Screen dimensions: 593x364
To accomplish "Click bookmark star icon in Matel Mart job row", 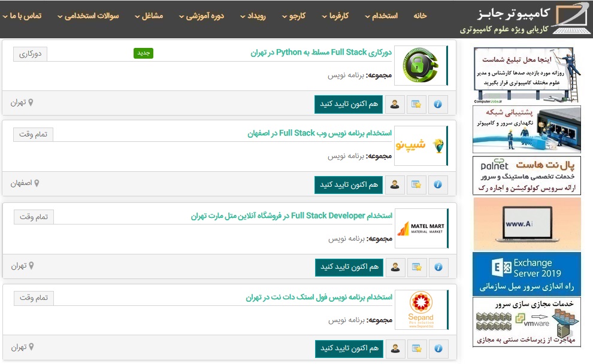I will tap(417, 267).
